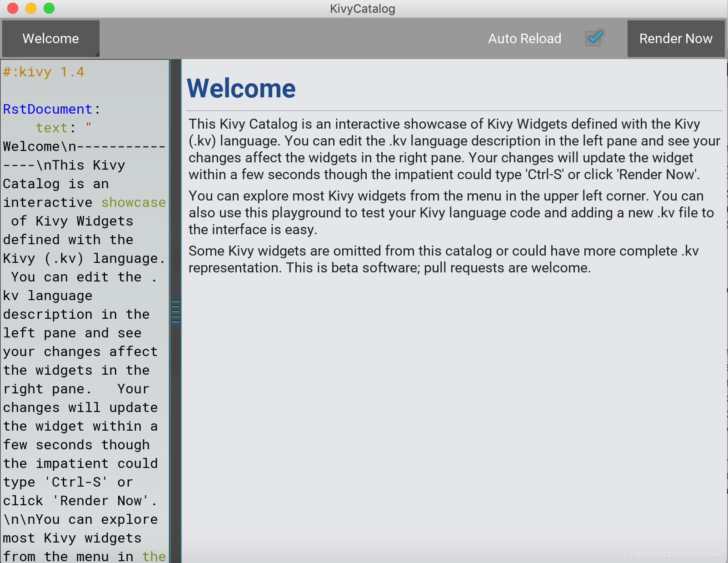The image size is (728, 563).
Task: Click 'RstDocument' in the code editor
Action: 48,109
